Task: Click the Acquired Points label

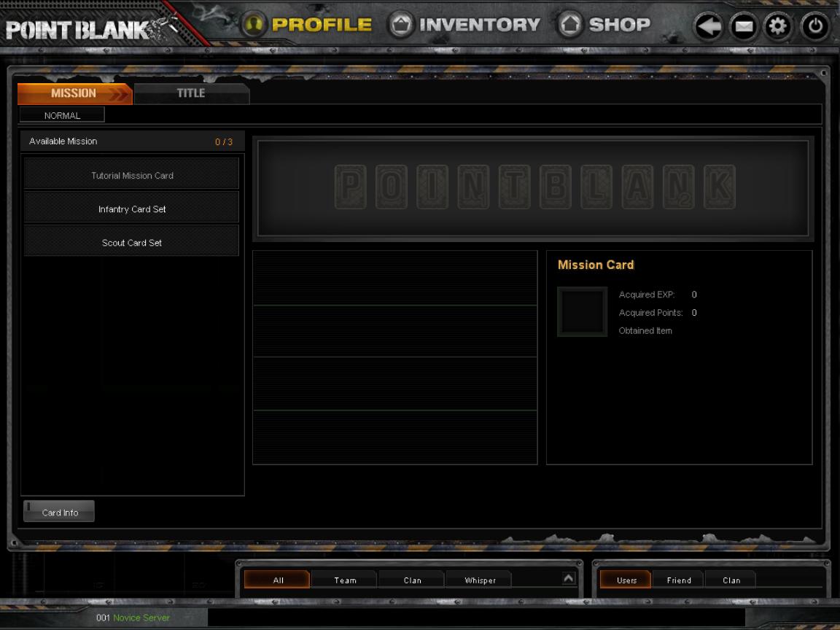Action: coord(651,313)
